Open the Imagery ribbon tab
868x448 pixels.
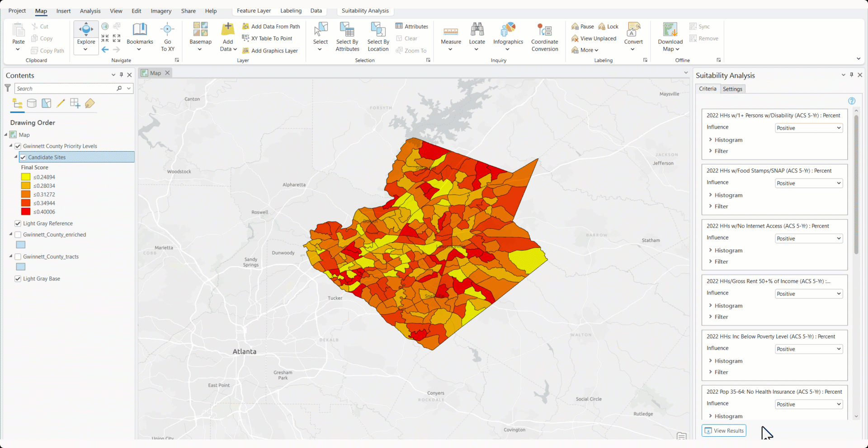tap(161, 11)
